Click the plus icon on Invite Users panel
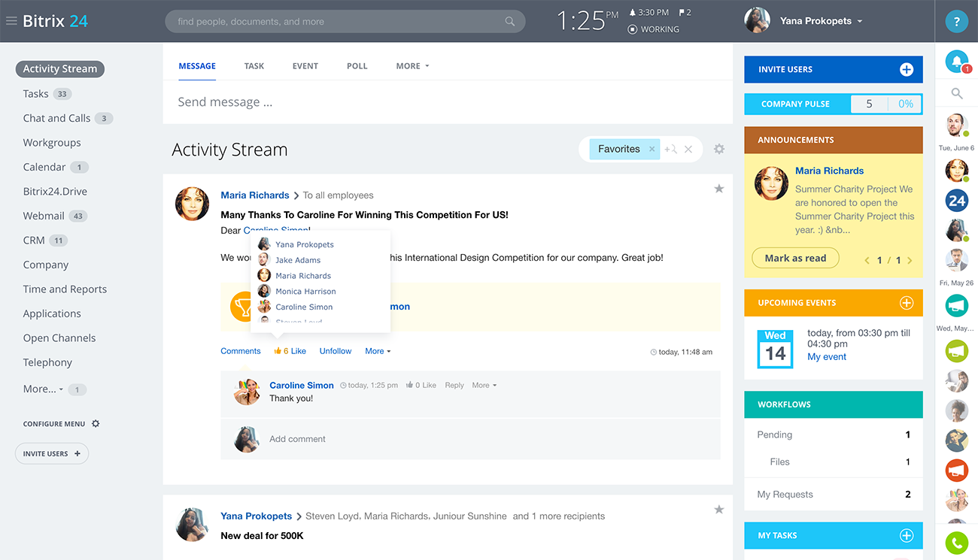 pos(907,69)
